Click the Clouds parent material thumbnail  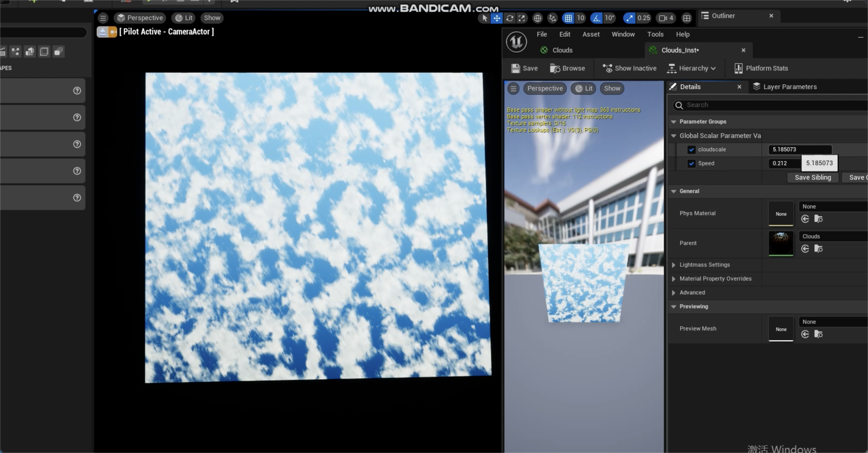[781, 243]
